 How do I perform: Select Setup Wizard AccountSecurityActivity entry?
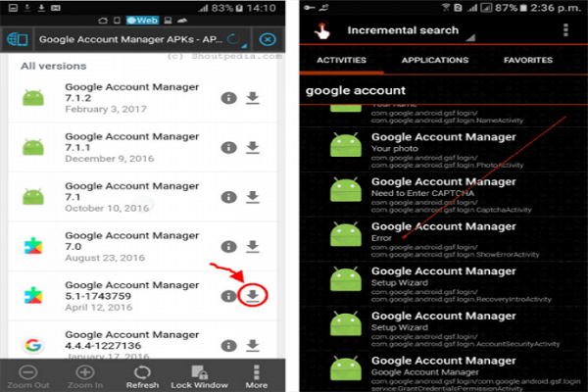pyautogui.click(x=443, y=328)
